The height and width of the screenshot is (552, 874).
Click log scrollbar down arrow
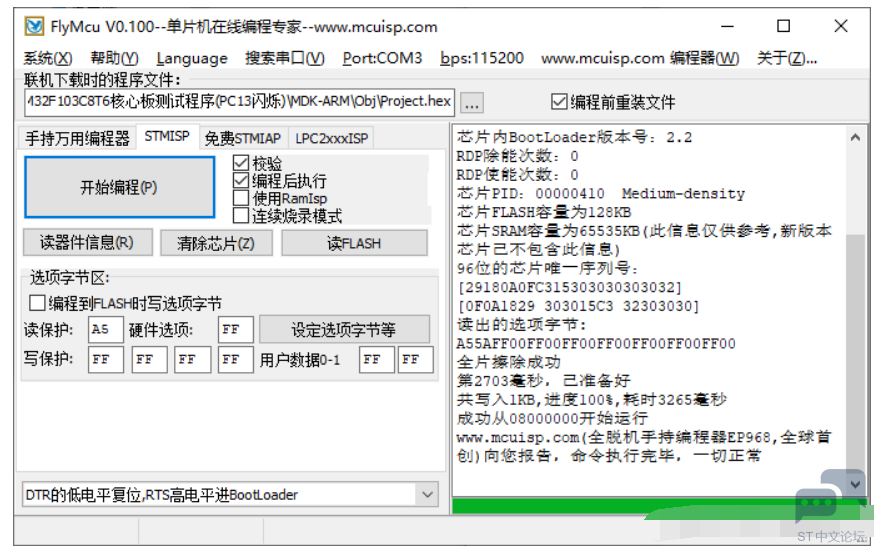point(855,485)
